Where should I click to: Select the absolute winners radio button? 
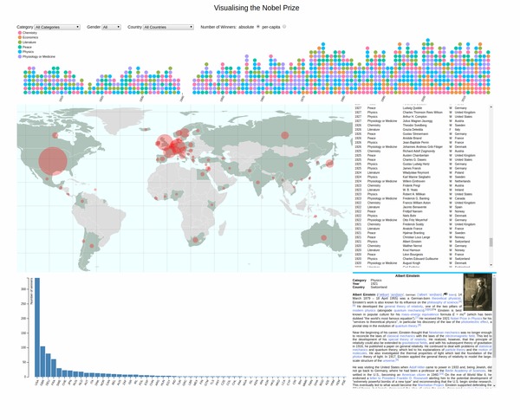click(x=257, y=27)
